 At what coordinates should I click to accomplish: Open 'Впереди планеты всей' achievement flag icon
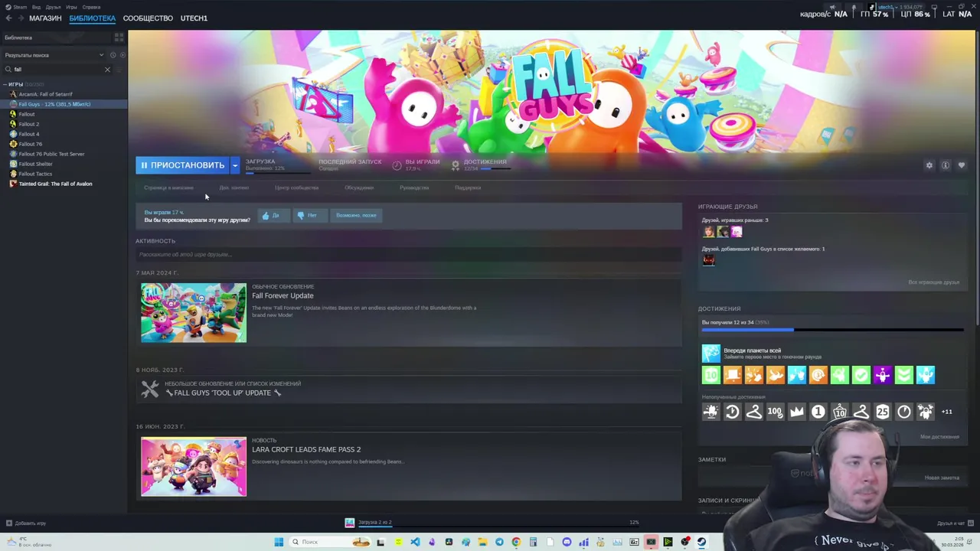click(x=711, y=353)
